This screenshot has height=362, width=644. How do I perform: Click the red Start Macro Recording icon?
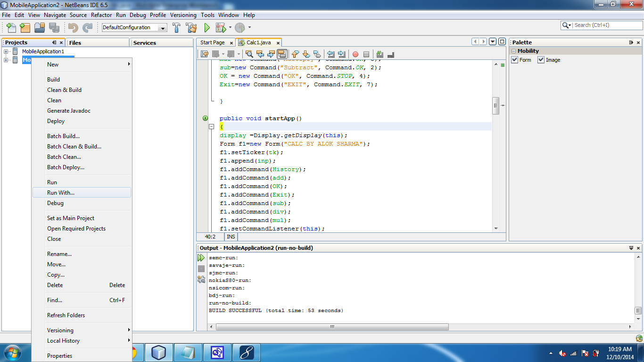point(355,54)
